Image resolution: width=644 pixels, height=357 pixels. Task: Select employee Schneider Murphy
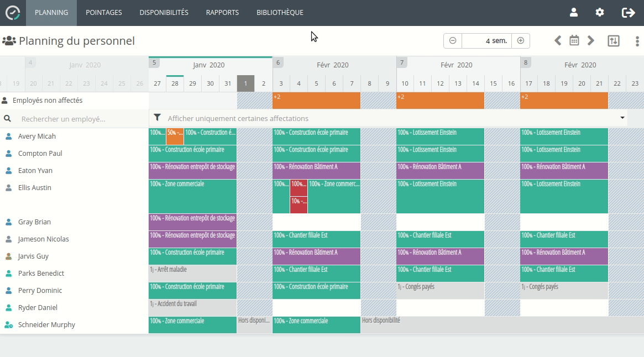click(x=46, y=325)
